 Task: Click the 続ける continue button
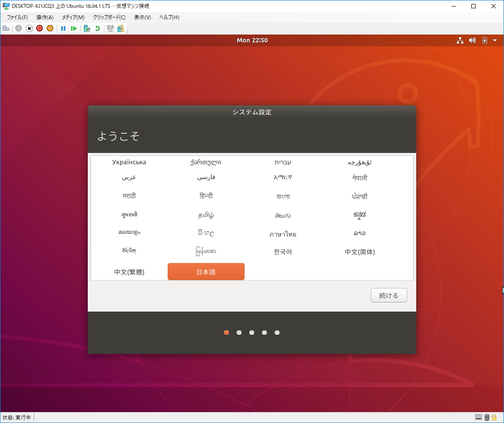pos(389,295)
